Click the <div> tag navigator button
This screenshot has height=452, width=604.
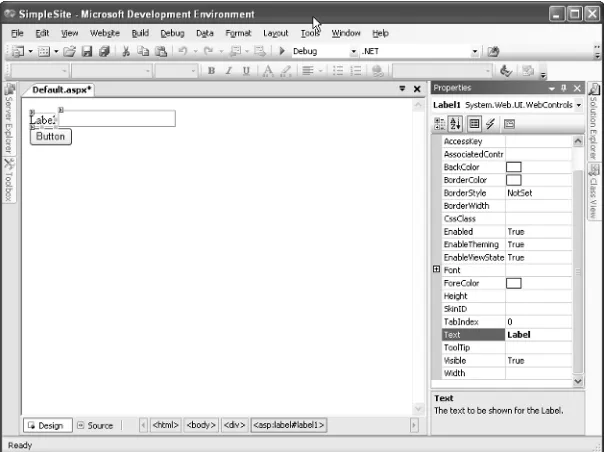pyautogui.click(x=235, y=425)
